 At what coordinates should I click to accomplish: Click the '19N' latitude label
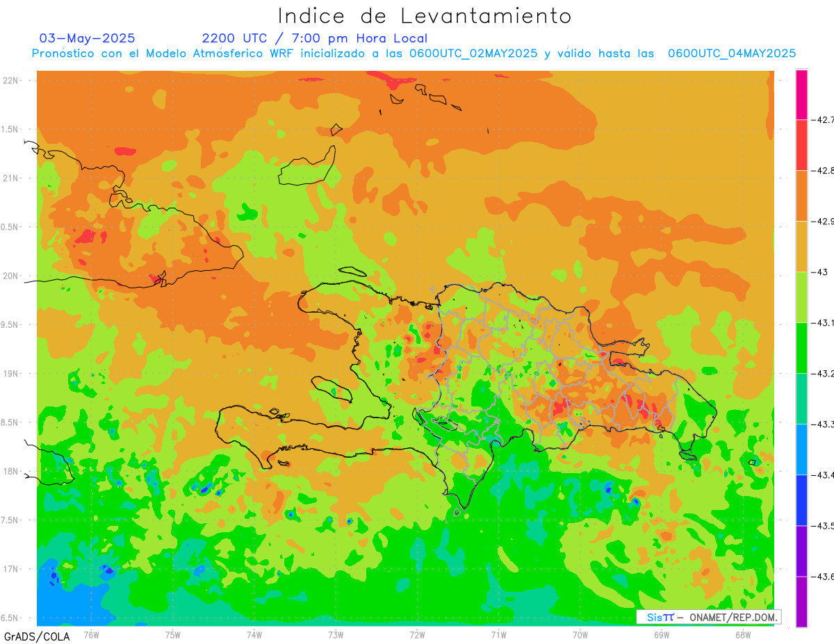tap(11, 374)
